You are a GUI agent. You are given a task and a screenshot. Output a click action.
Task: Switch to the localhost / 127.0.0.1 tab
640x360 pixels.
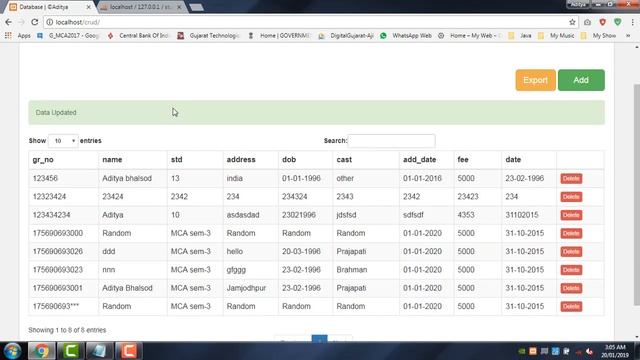(x=141, y=7)
